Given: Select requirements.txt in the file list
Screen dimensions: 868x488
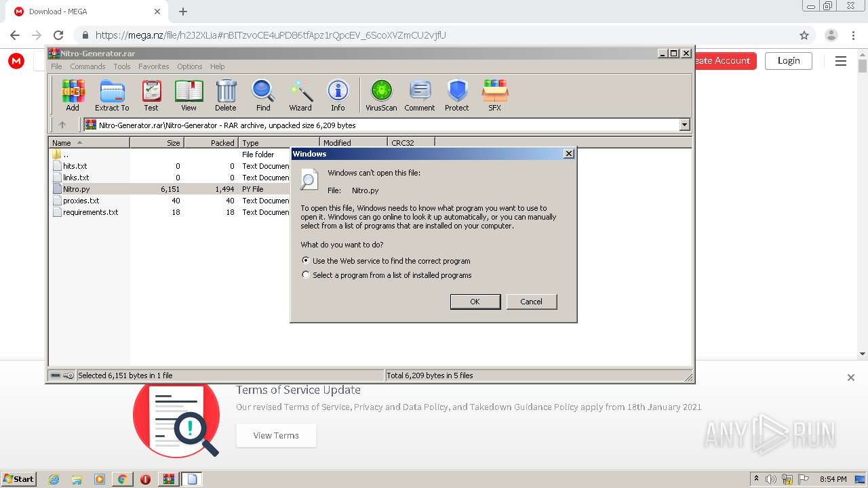Looking at the screenshot, I should click(x=90, y=212).
